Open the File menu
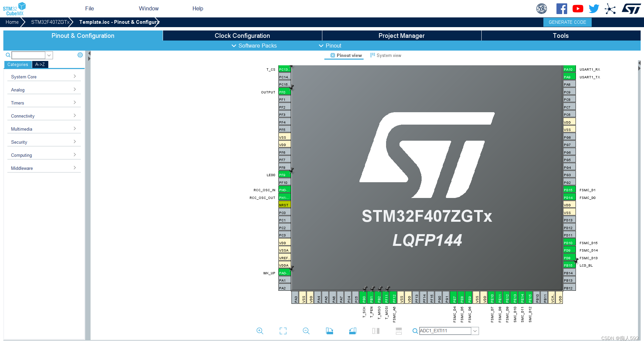 (90, 8)
